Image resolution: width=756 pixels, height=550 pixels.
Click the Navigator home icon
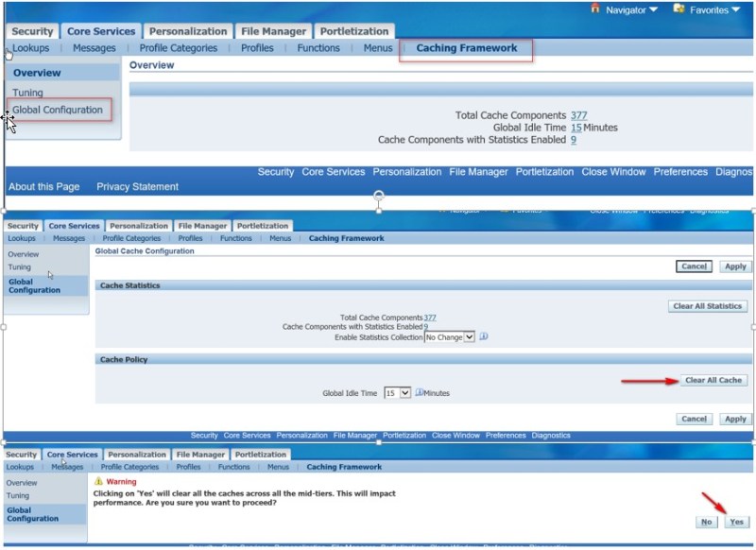click(x=595, y=9)
